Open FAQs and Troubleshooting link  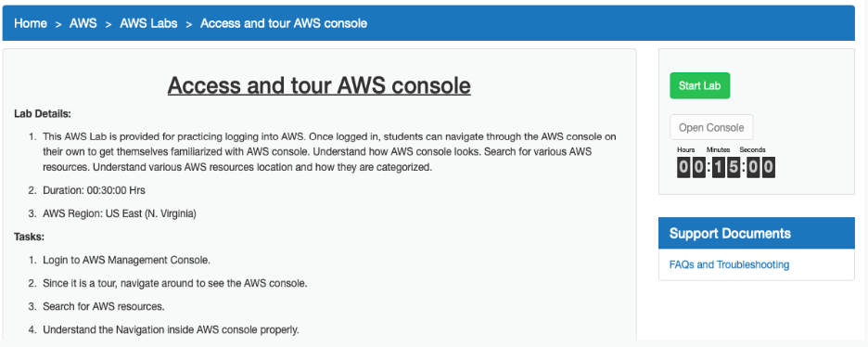729,264
